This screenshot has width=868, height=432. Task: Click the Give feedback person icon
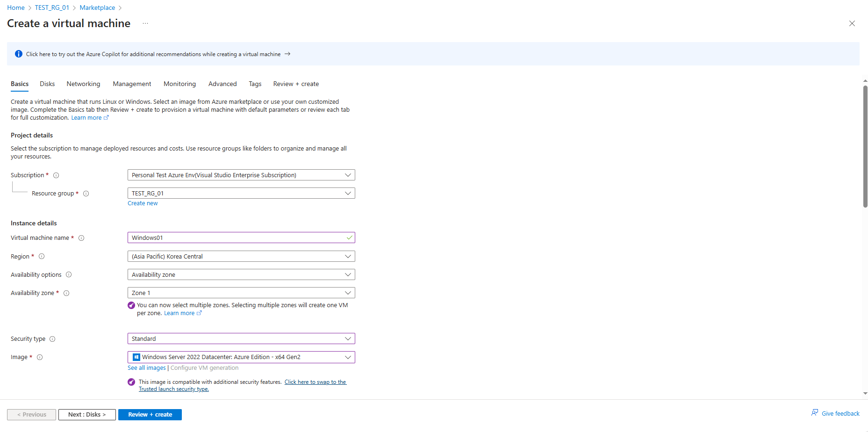point(815,413)
